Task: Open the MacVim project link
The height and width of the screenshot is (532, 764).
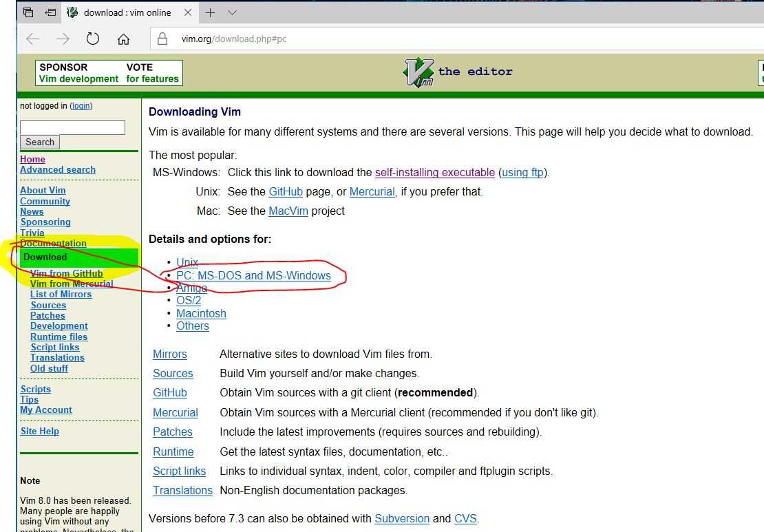Action: pos(288,211)
